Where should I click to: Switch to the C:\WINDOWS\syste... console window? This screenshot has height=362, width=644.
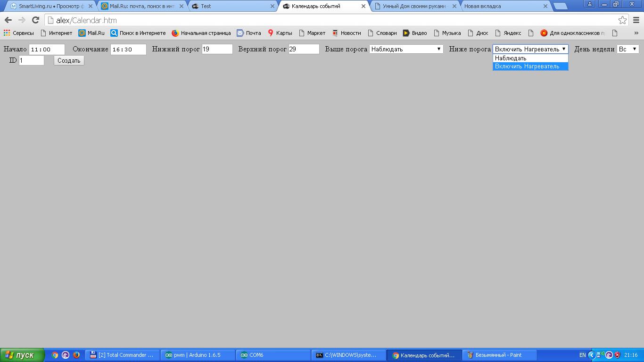click(349, 355)
